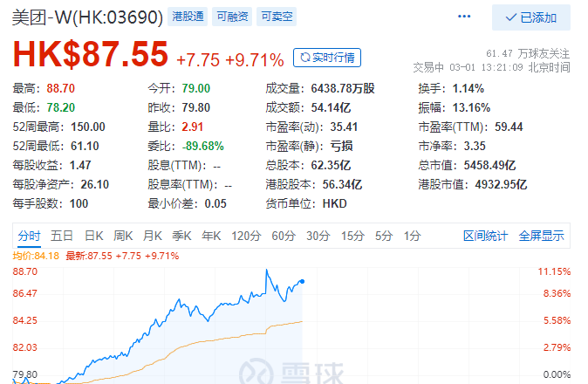This screenshot has width=588, height=384.
Task: Switch to the 季K chart tab
Action: pyautogui.click(x=181, y=236)
